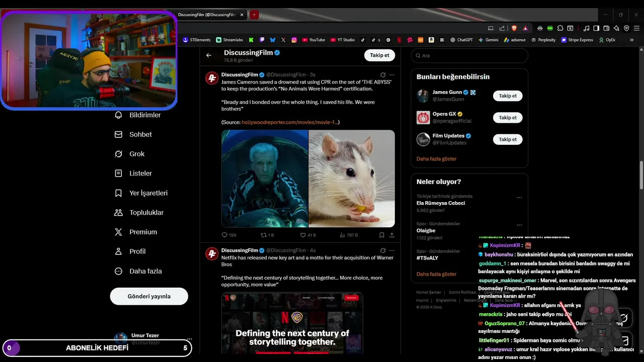Screen dimensions: 644x362
Task: Open Premium in the sidebar
Action: [136, 232]
